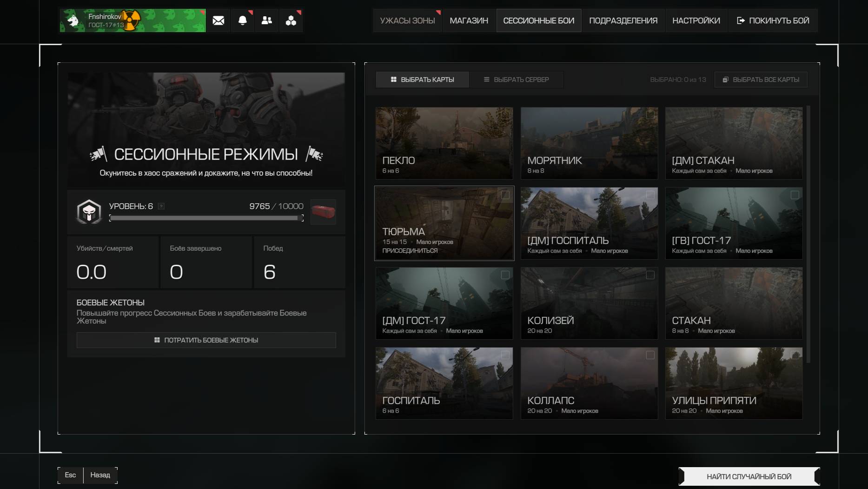Screen dimensions: 868x489
Task: Click НАЙТИ СЛУЧАЙНЫЙ БОЙ button
Action: pos(749,476)
